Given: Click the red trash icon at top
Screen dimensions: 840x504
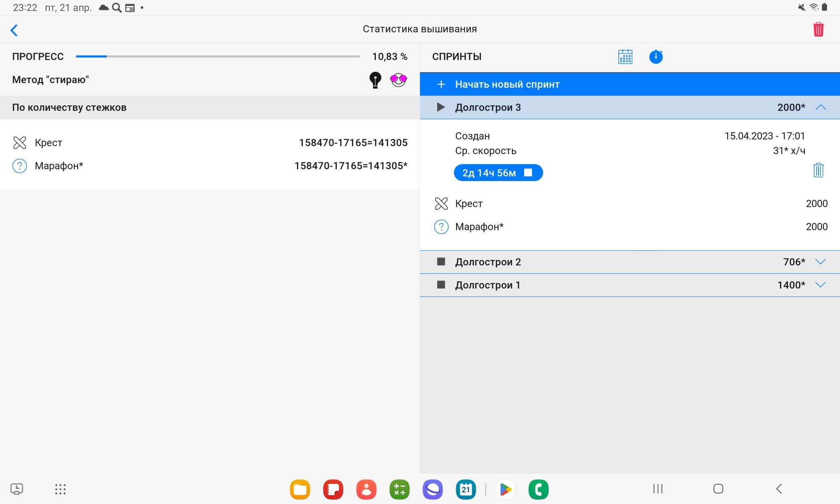Looking at the screenshot, I should (818, 29).
